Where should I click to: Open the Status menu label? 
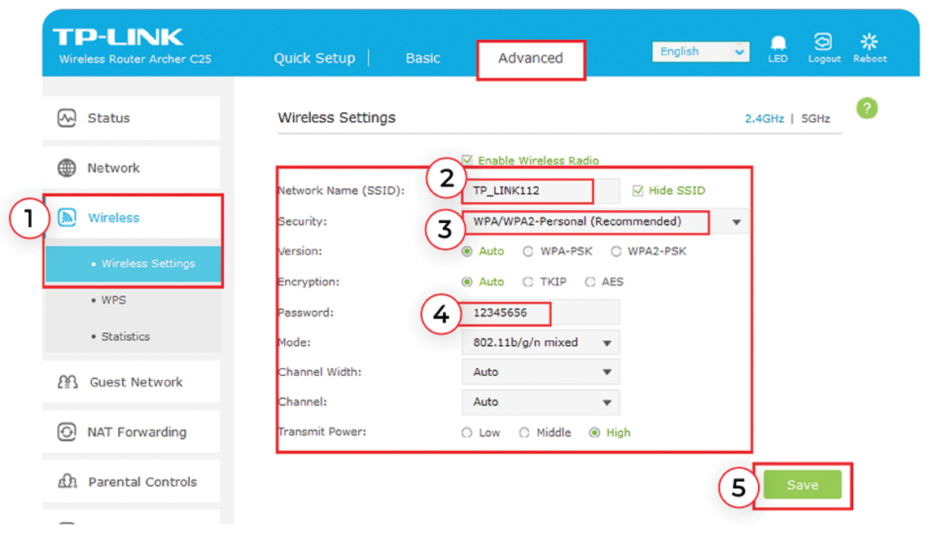[108, 118]
